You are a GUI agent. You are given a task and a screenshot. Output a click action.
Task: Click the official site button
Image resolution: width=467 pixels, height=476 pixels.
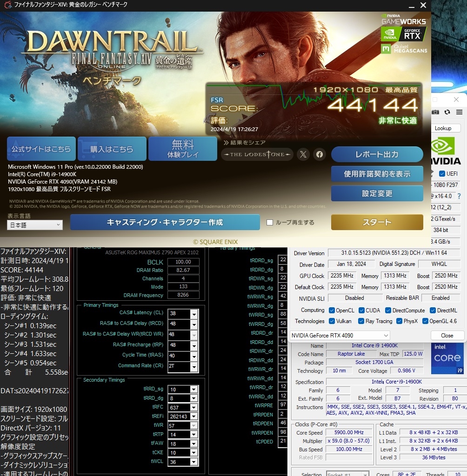coord(41,149)
